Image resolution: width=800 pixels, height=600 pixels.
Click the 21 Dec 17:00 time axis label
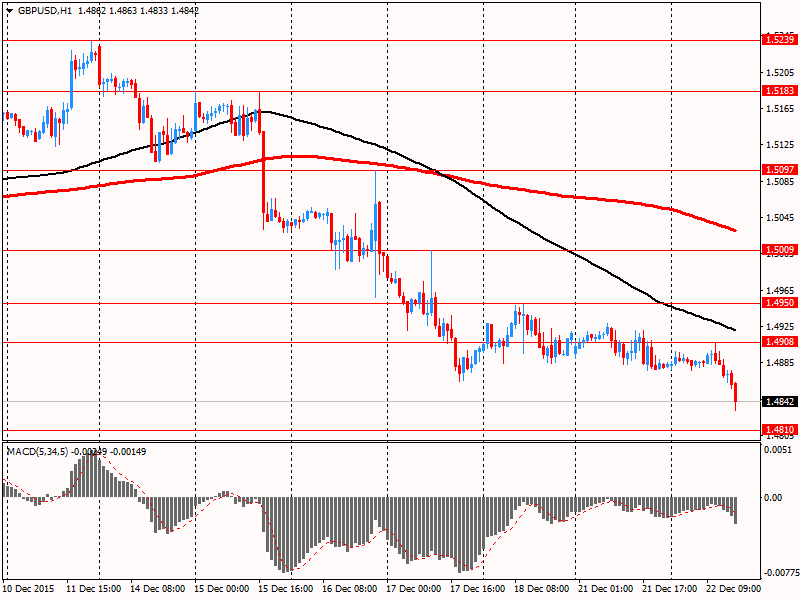click(x=669, y=589)
